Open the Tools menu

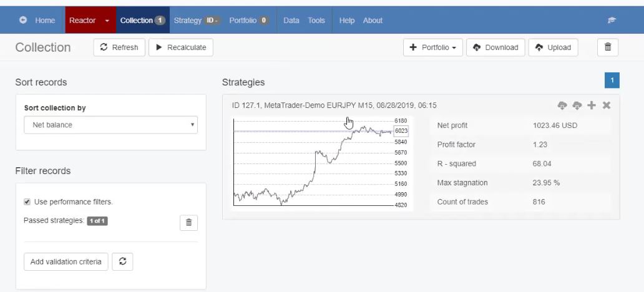(x=316, y=21)
